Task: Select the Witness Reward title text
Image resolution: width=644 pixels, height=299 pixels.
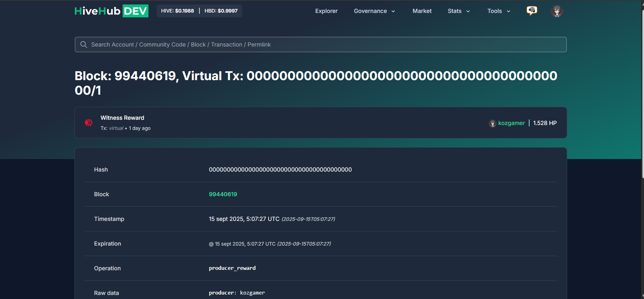Action: click(x=122, y=118)
